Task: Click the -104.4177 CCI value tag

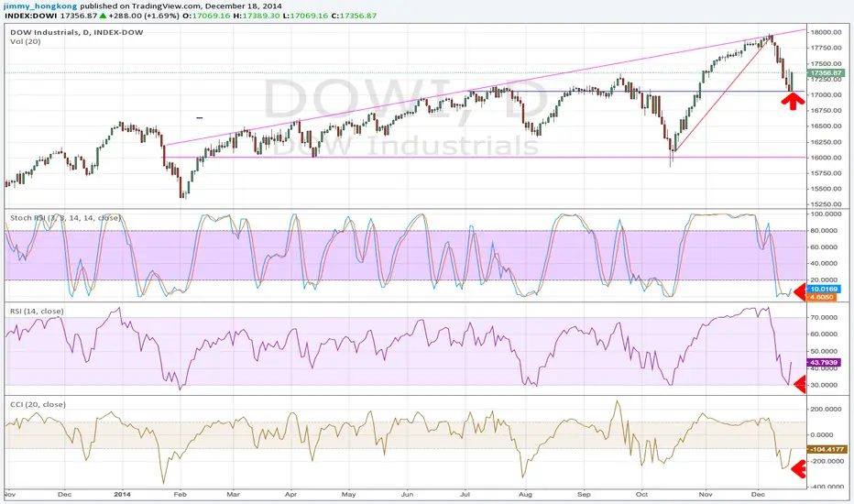Action: [827, 450]
